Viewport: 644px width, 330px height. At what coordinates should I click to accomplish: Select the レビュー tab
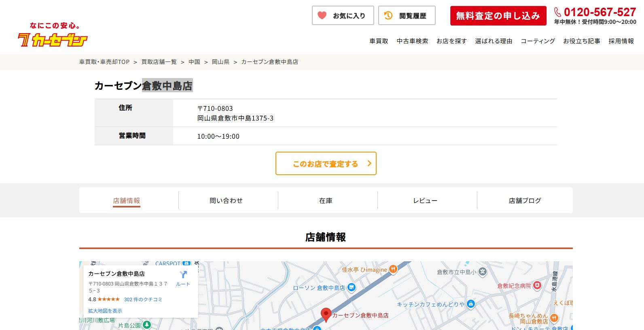(x=425, y=200)
